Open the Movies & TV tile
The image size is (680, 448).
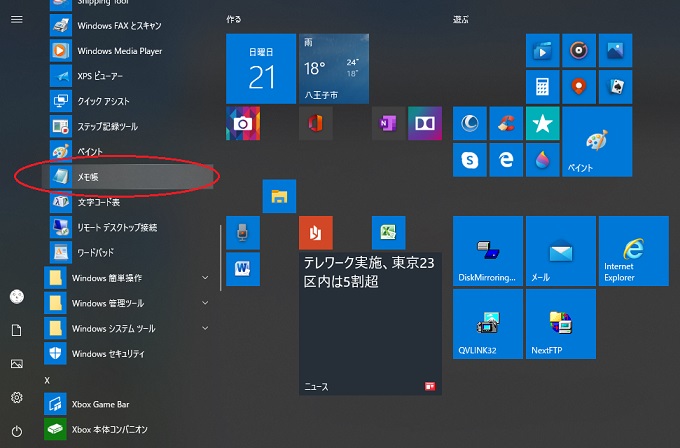coord(543,50)
